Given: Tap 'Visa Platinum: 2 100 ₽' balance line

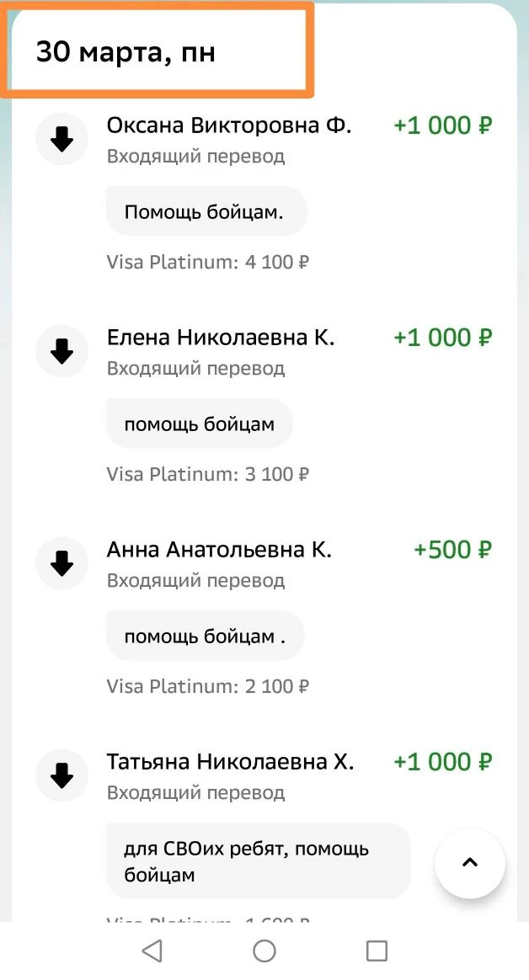Looking at the screenshot, I should point(207,686).
